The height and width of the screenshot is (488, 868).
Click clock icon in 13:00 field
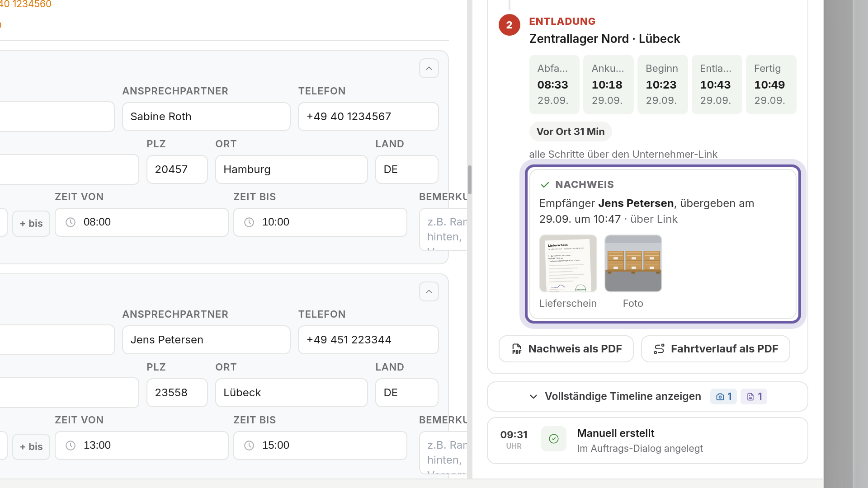pyautogui.click(x=71, y=446)
